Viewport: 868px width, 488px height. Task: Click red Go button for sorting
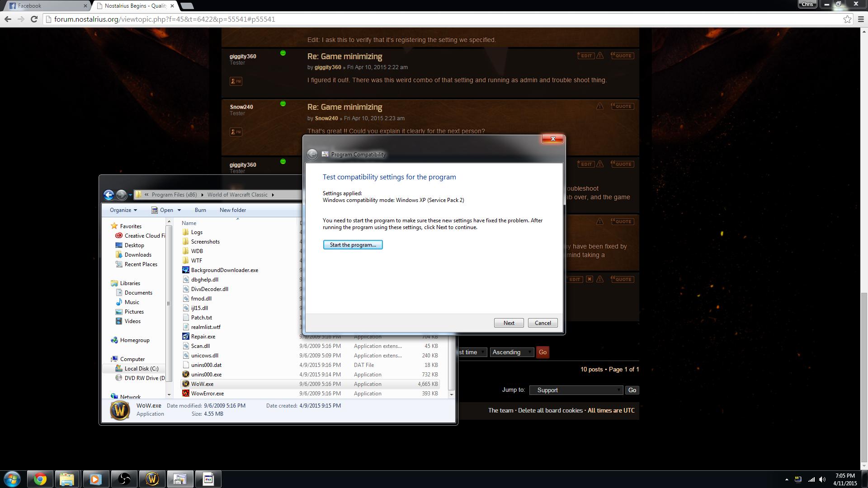pos(542,352)
